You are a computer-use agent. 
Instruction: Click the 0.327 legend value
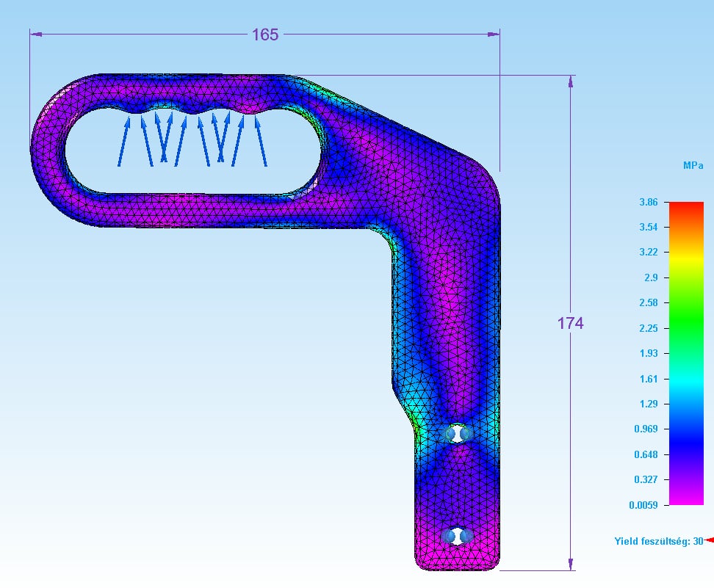pyautogui.click(x=646, y=479)
